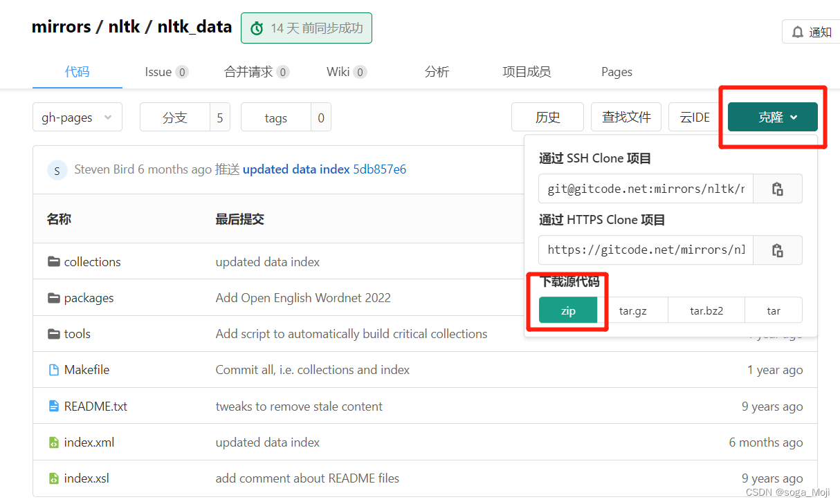Click the README.txt file icon
840x504 pixels.
[x=54, y=406]
